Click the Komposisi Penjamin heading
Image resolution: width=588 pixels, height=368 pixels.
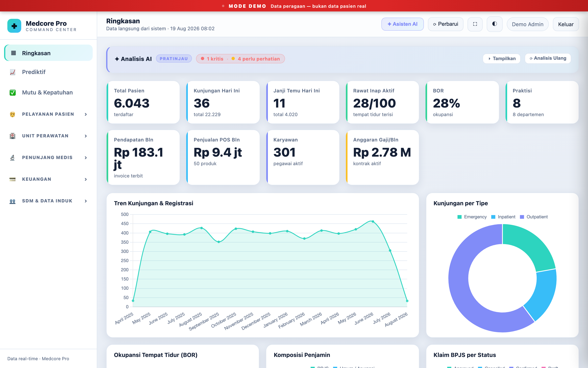click(x=302, y=355)
